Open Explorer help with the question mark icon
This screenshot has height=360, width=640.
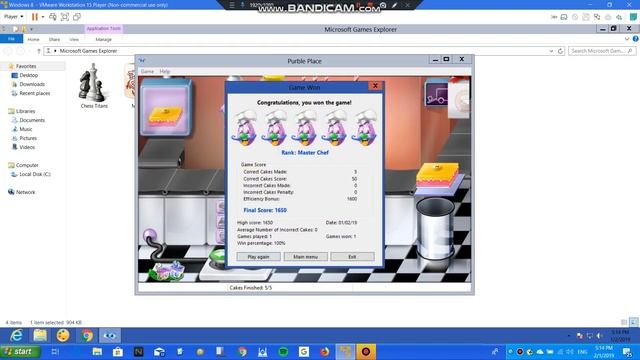tap(635, 39)
